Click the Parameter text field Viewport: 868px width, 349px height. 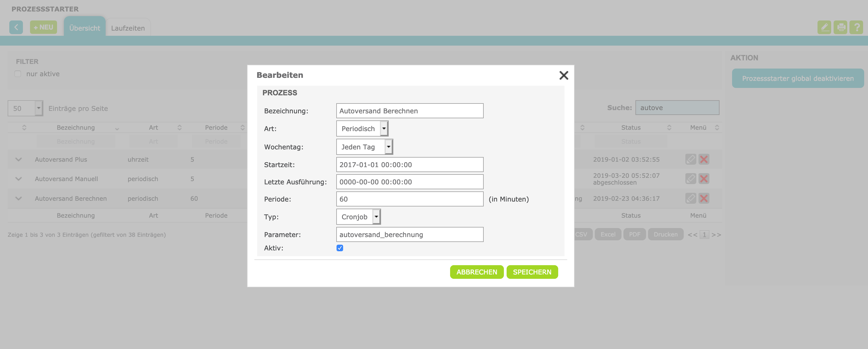point(409,234)
